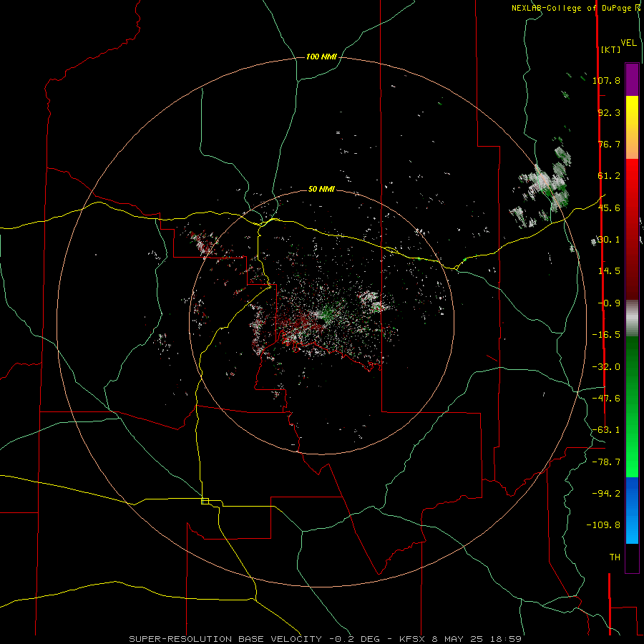This screenshot has width=644, height=644.
Task: Click the small yellow square highway marker
Action: [205, 501]
